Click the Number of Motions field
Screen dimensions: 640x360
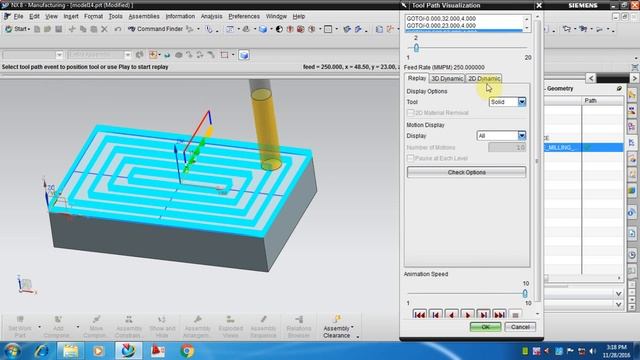507,147
